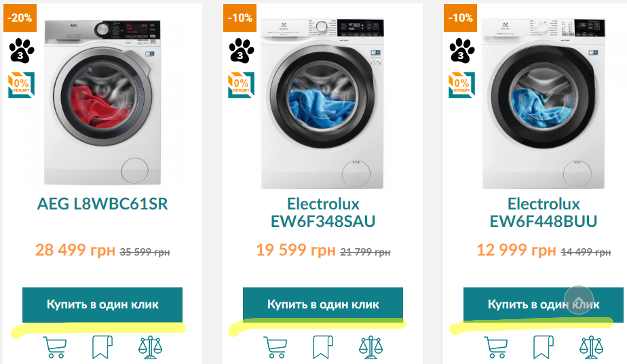Compare Electrolux EW6F448BUU via scales icon
Screen dimensions: 627x364
[592, 347]
